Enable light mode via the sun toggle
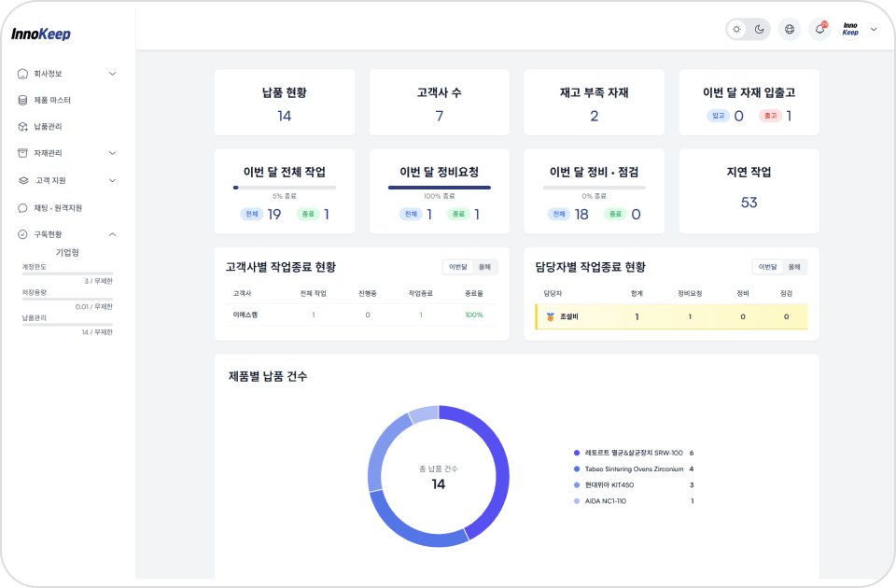Viewport: 896px width, 588px height. [736, 29]
